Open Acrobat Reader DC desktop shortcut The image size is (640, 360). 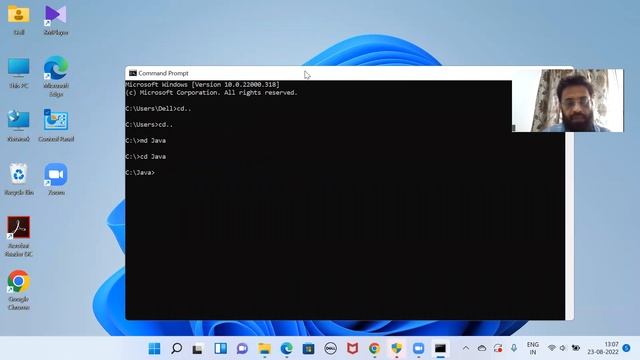[x=18, y=237]
